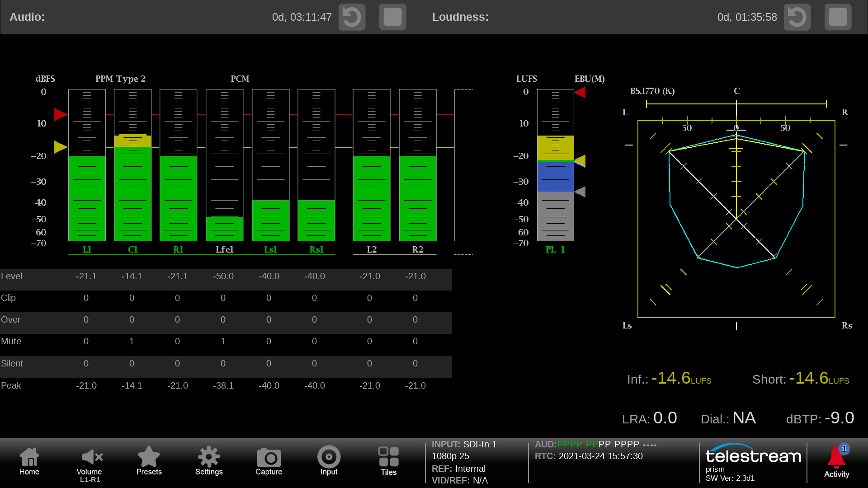Select the R1 channel meter bar

pyautogui.click(x=179, y=165)
